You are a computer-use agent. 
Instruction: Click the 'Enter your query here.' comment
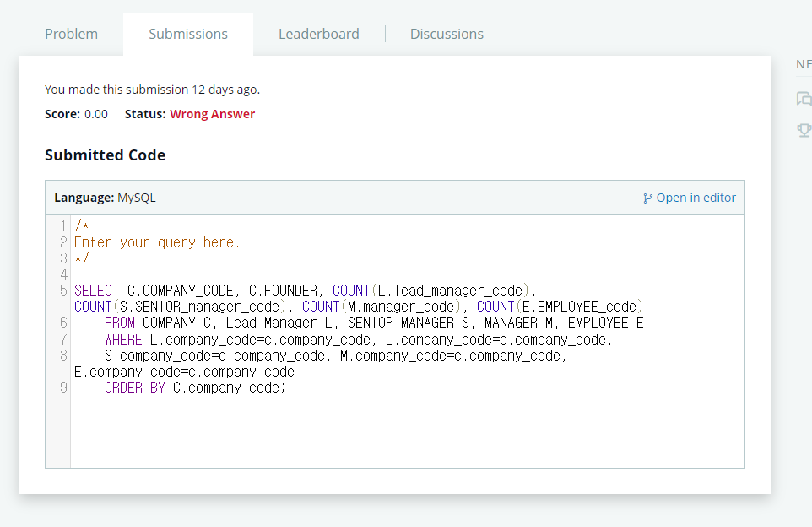[x=157, y=242]
